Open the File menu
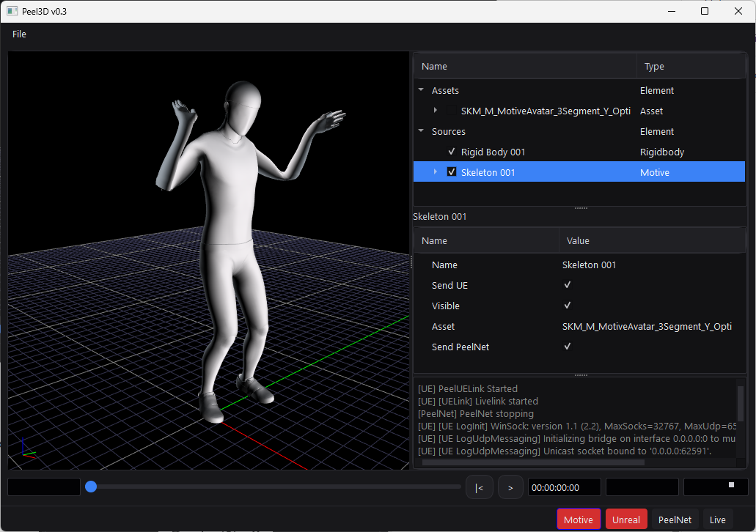This screenshot has width=756, height=532. click(19, 34)
